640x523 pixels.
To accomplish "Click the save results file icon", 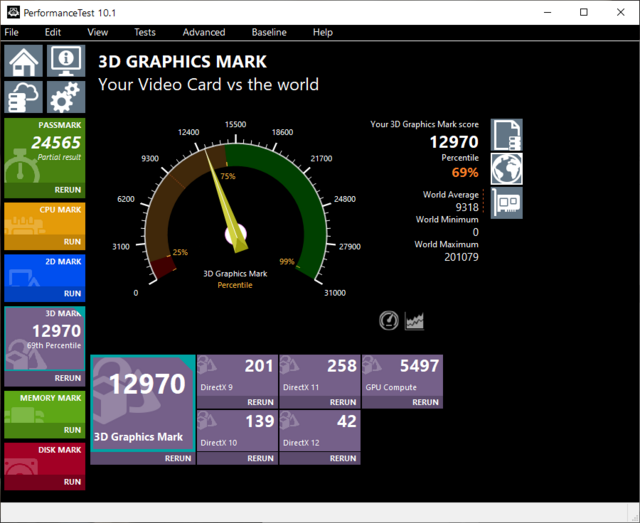I will (x=507, y=134).
